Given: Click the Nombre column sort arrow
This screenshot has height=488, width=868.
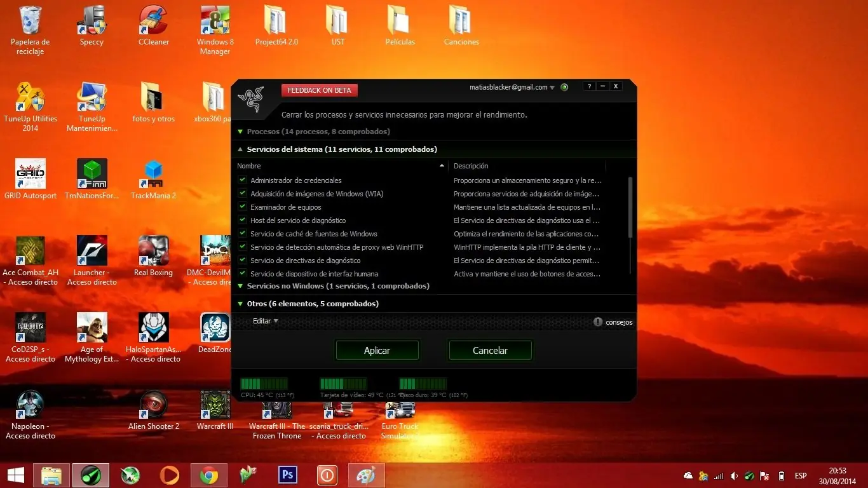Looking at the screenshot, I should click(442, 166).
